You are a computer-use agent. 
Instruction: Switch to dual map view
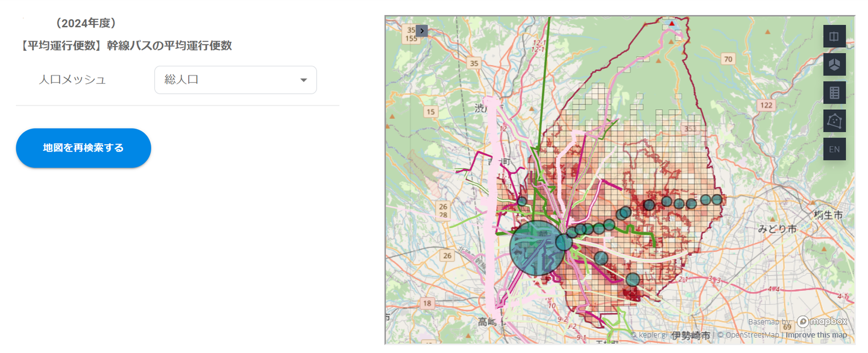(x=834, y=36)
